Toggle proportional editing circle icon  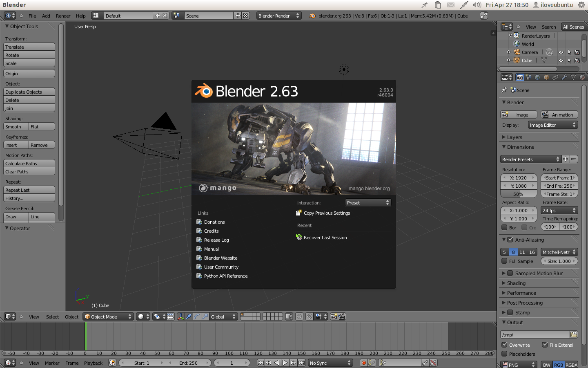click(299, 316)
